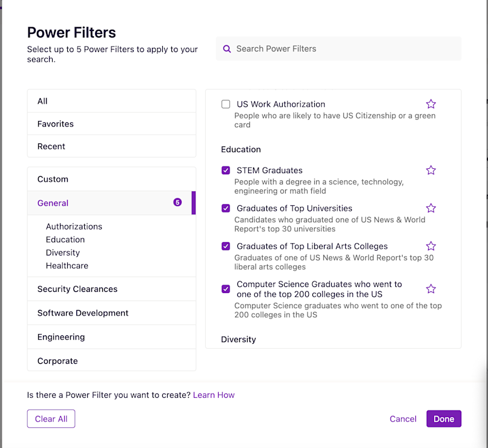Uncheck the STEM Graduates checkbox
This screenshot has height=448, width=488.
(226, 171)
